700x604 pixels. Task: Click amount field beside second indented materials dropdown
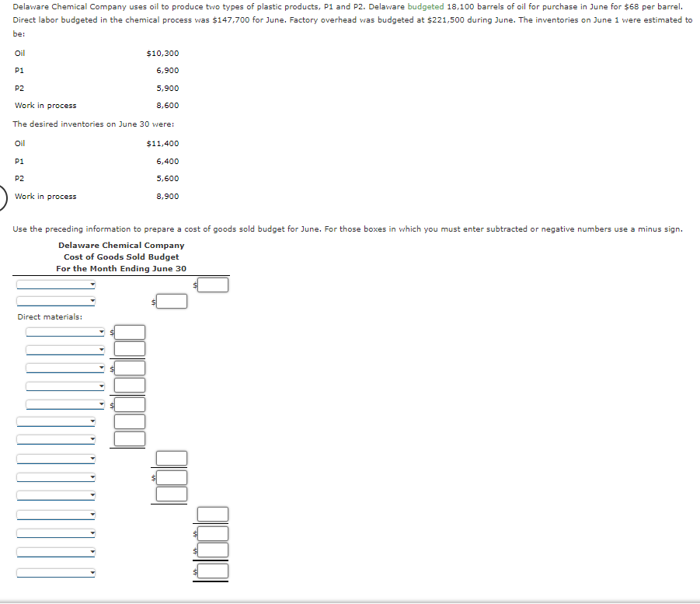pos(130,349)
